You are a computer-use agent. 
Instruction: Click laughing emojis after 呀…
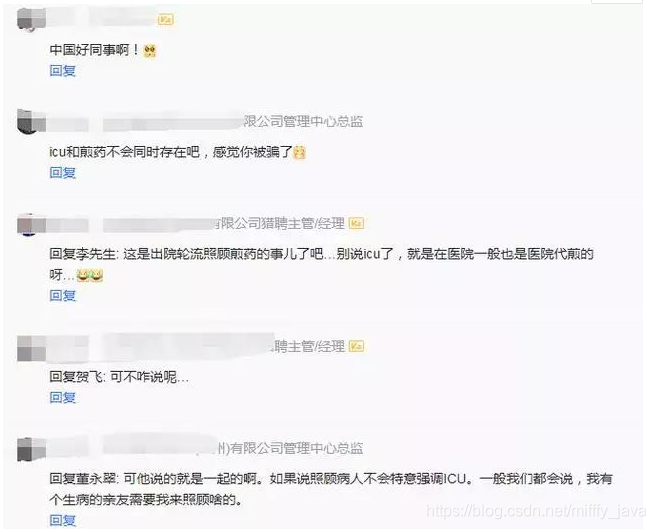[x=90, y=276]
